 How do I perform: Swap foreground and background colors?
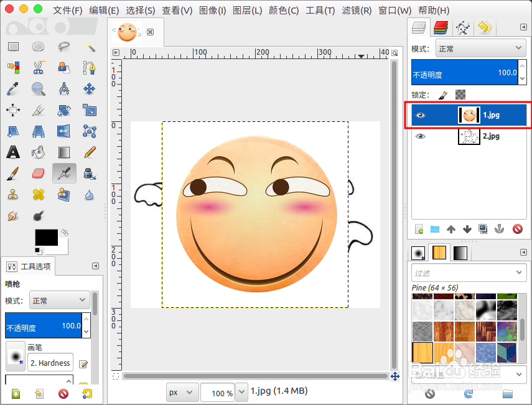[65, 233]
